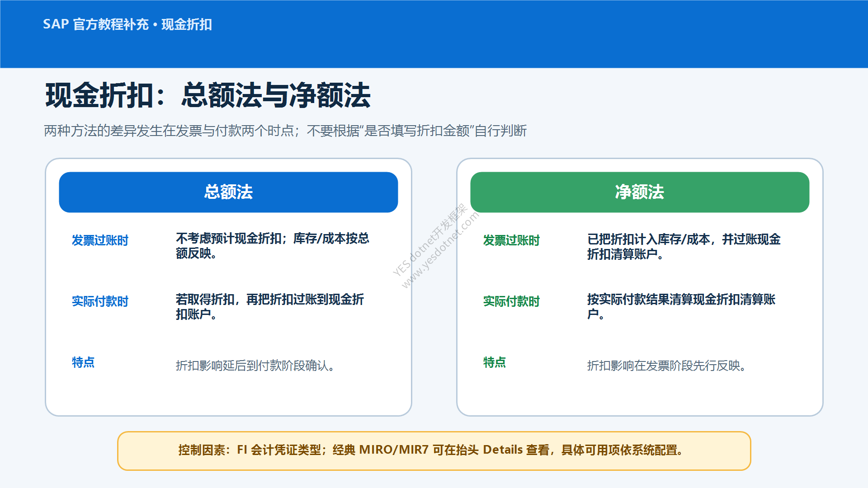
Task: Select the green '实际付款时' label under 净额法
Action: [511, 301]
